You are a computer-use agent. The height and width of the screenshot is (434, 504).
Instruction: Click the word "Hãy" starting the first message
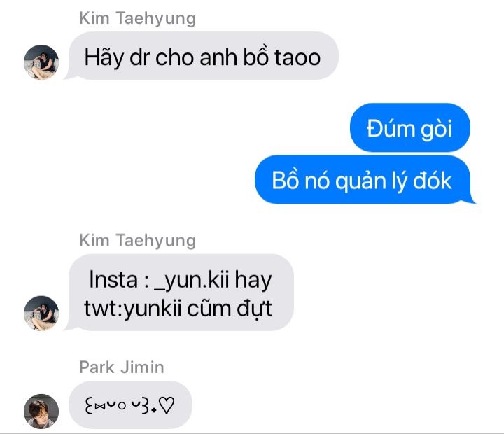coord(104,58)
